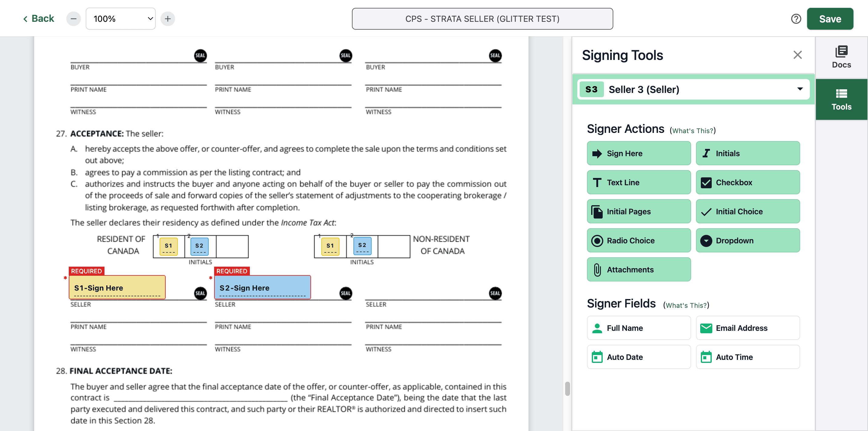
Task: Select S2 initials under Resident of Canada
Action: [199, 246]
